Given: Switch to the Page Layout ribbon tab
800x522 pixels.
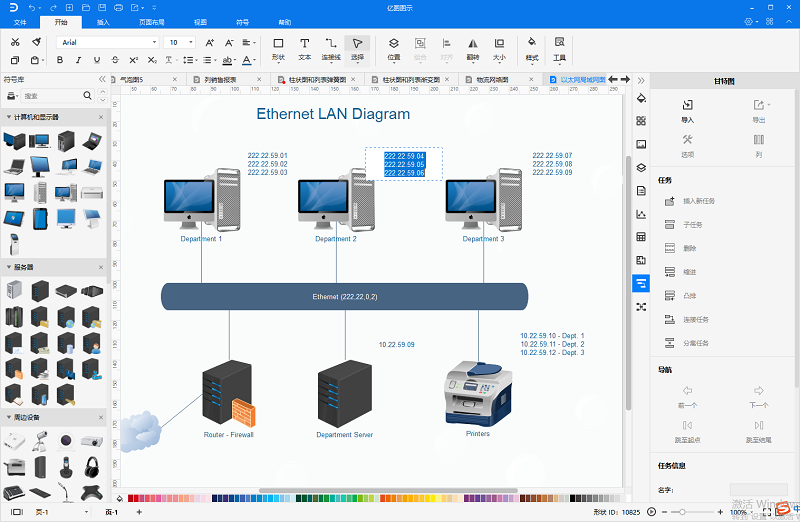Looking at the screenshot, I should point(152,22).
